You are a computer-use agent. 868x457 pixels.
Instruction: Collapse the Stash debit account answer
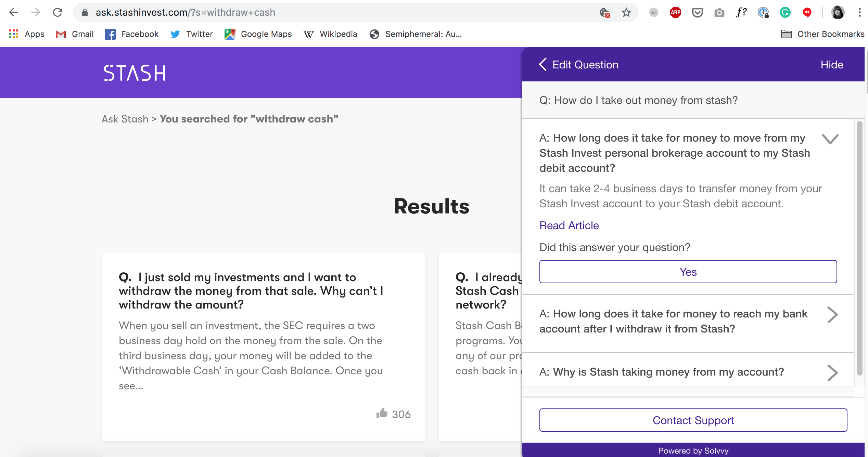(830, 139)
